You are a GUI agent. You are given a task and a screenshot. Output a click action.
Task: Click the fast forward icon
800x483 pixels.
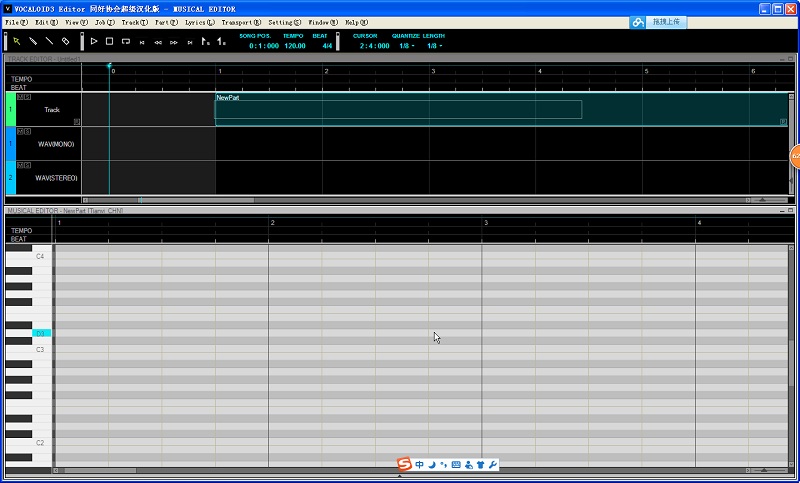tap(174, 42)
